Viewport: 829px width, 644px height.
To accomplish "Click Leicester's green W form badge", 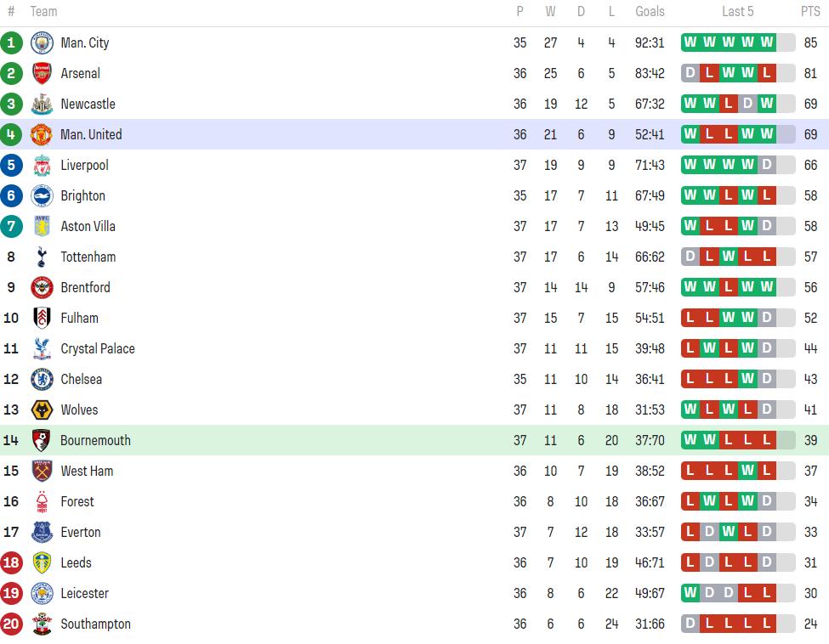I will [690, 593].
